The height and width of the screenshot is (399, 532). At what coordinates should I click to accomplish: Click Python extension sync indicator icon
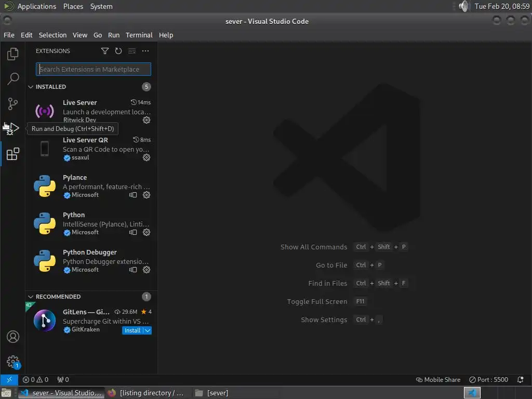[133, 232]
